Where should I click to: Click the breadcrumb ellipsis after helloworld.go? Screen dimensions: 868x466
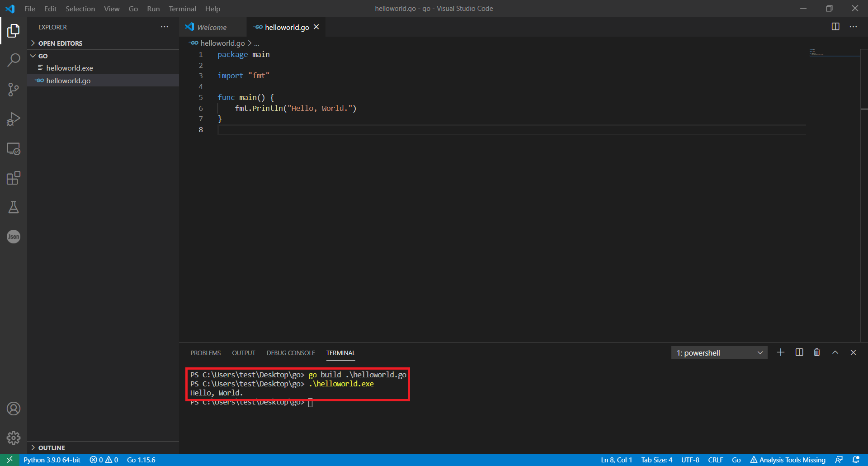(257, 43)
